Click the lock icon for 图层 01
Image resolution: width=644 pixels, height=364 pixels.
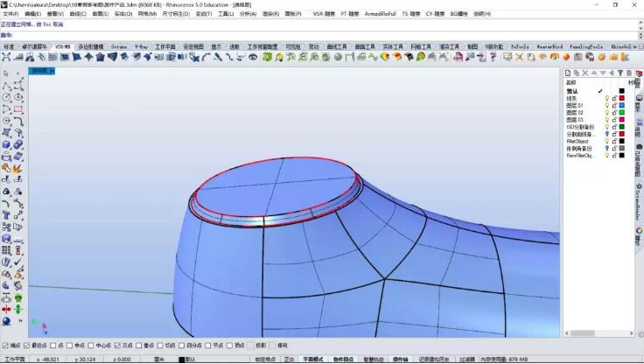614,105
